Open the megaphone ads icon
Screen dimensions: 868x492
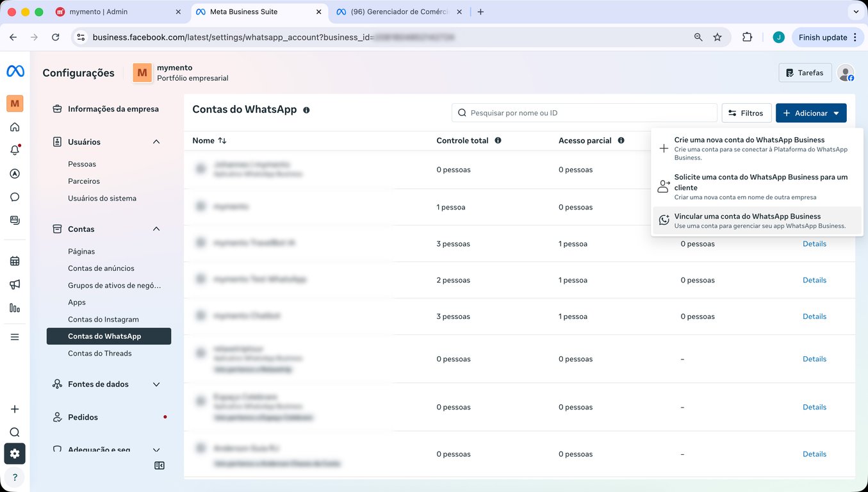[x=15, y=284]
